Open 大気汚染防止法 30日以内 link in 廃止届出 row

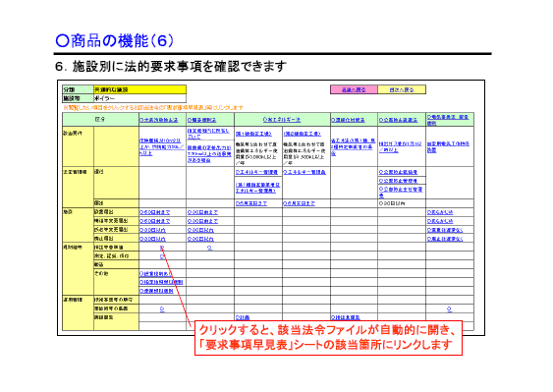(x=152, y=239)
